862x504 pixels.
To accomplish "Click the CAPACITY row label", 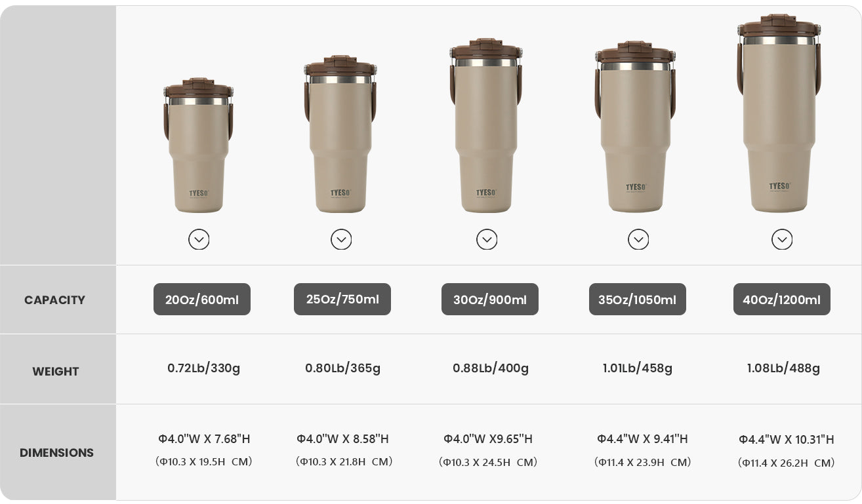I will (55, 300).
